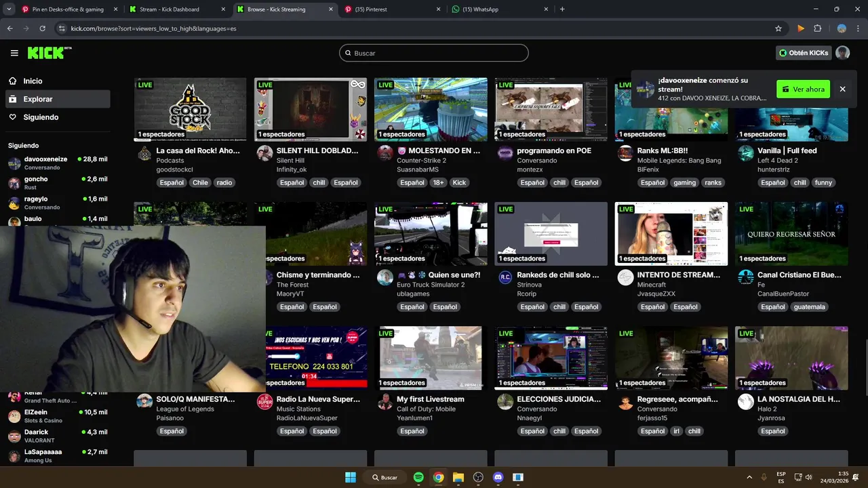
Task: Open rageylo followed channel
Action: [57, 203]
